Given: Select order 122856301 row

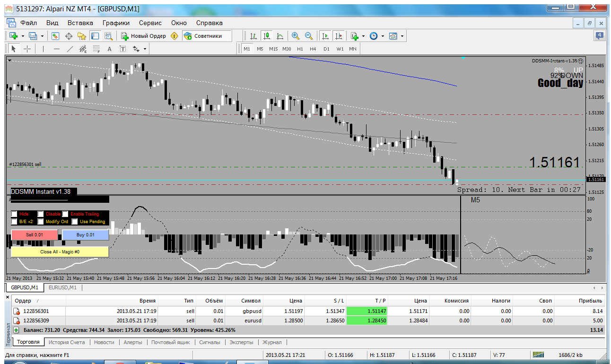Looking at the screenshot, I should tap(308, 311).
